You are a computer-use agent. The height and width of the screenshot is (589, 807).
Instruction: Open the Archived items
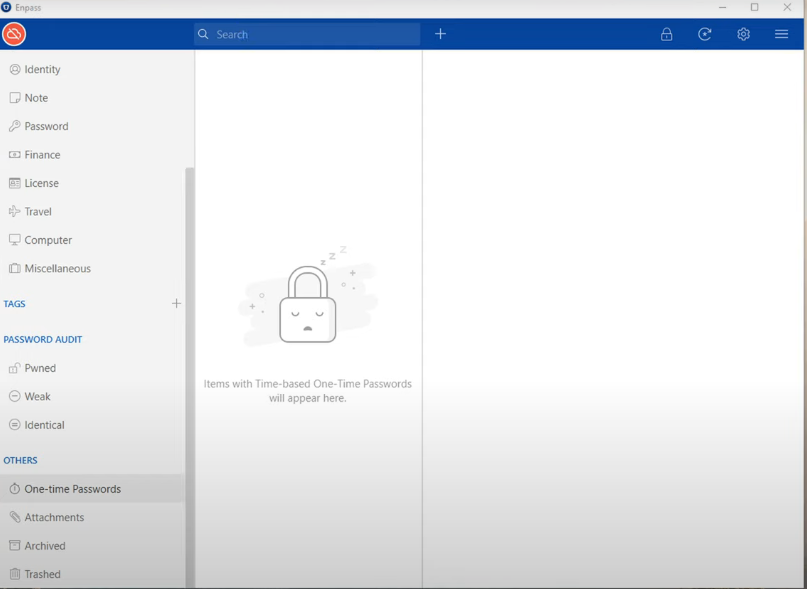pyautogui.click(x=45, y=546)
